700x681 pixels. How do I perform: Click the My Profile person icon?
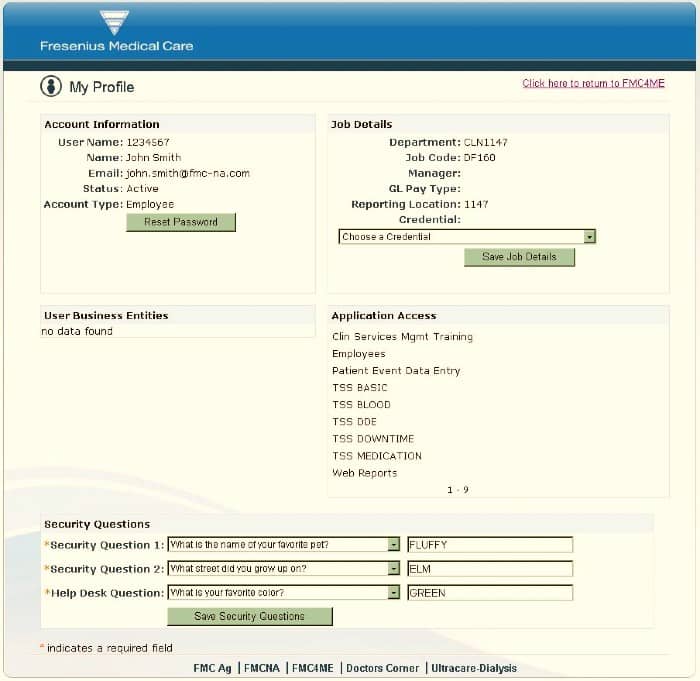click(51, 86)
